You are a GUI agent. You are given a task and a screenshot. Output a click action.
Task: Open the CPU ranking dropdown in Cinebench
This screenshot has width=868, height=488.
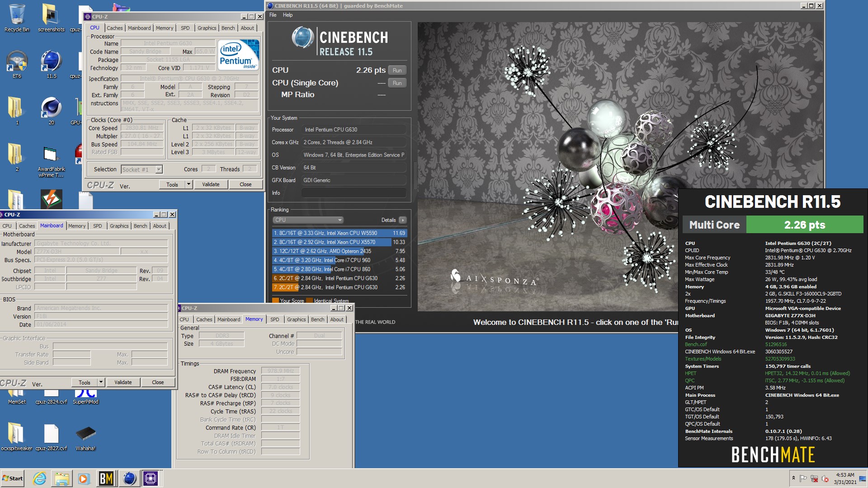(308, 220)
